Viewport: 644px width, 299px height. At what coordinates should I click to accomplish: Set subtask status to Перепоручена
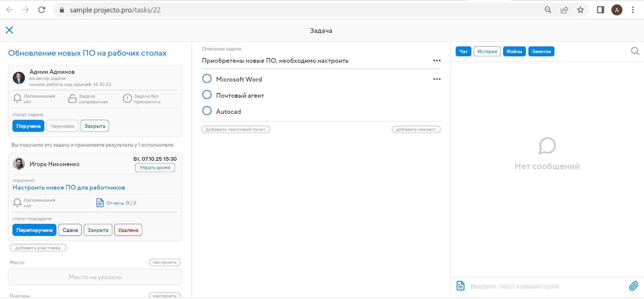pyautogui.click(x=34, y=230)
